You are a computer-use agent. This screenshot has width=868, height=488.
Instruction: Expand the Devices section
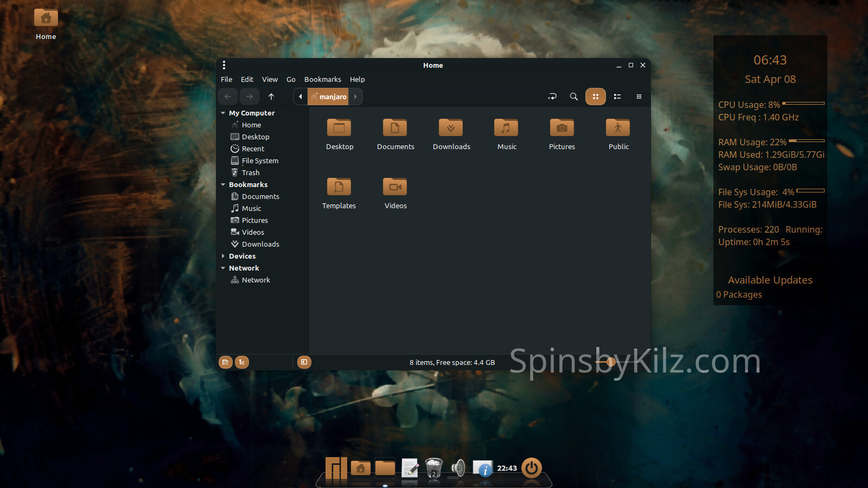[x=223, y=256]
